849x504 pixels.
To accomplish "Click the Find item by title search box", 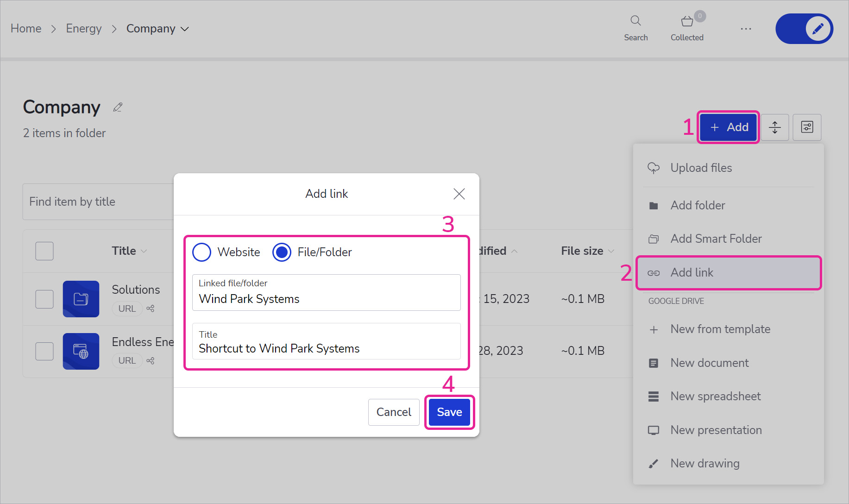I will [x=98, y=202].
